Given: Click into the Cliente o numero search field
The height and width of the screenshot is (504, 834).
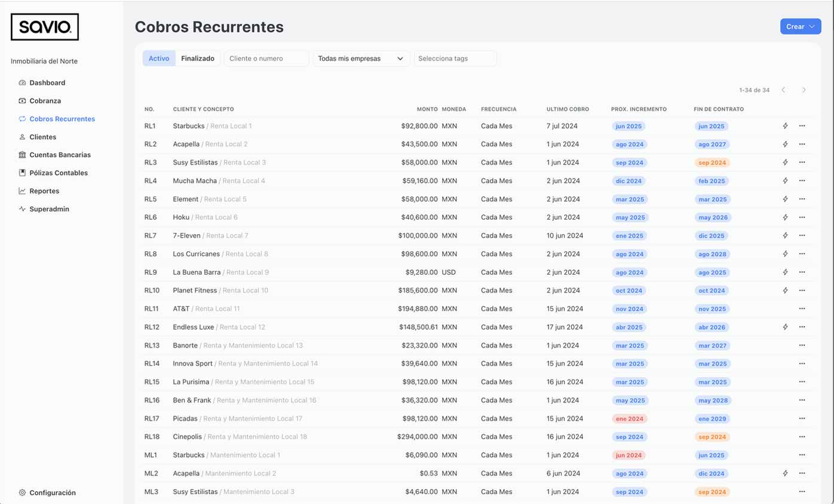Looking at the screenshot, I should click(x=266, y=59).
